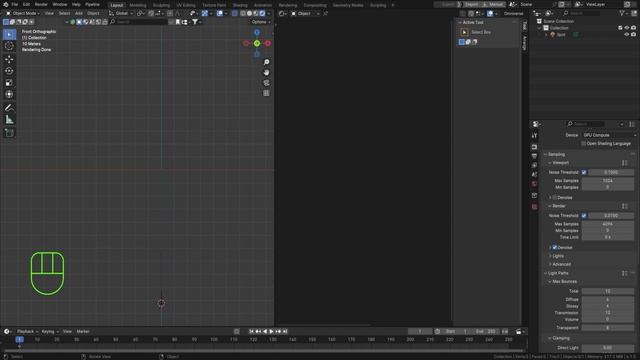The height and width of the screenshot is (360, 640).
Task: Open the Marker menu in timeline
Action: (x=83, y=331)
